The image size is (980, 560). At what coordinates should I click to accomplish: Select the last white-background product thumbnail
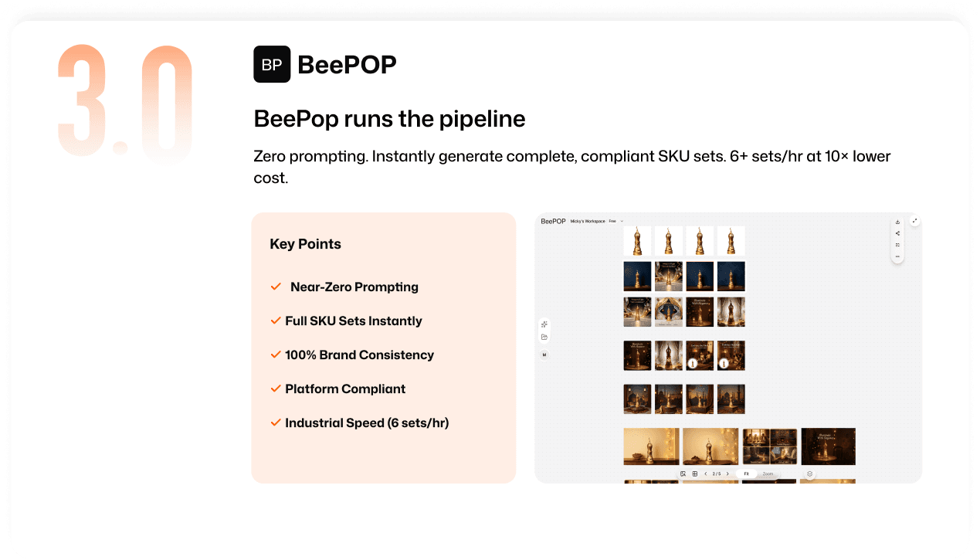[731, 241]
